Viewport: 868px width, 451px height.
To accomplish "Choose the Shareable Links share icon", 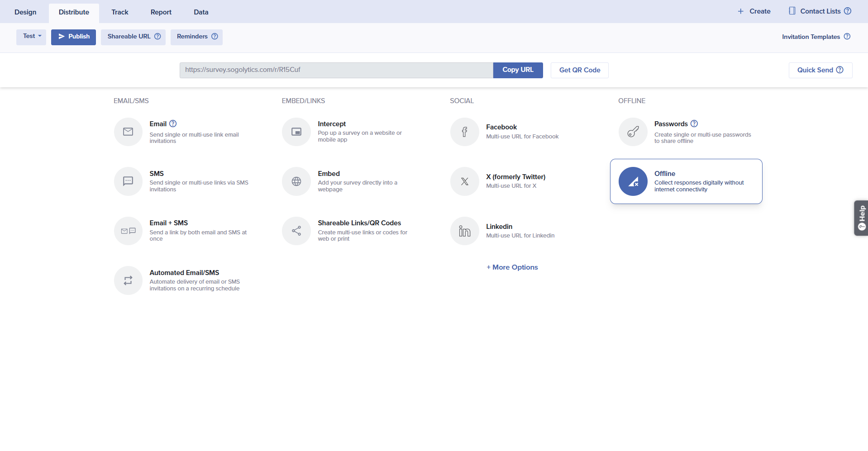I will (x=296, y=231).
